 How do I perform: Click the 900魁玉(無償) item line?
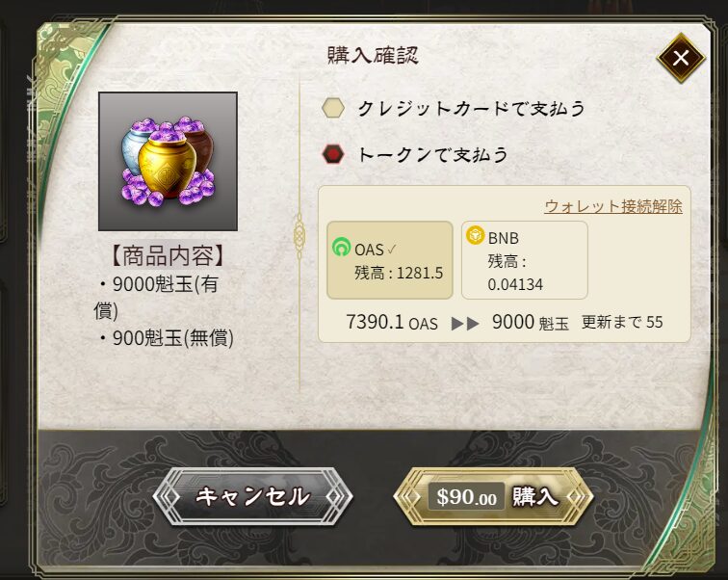click(166, 337)
